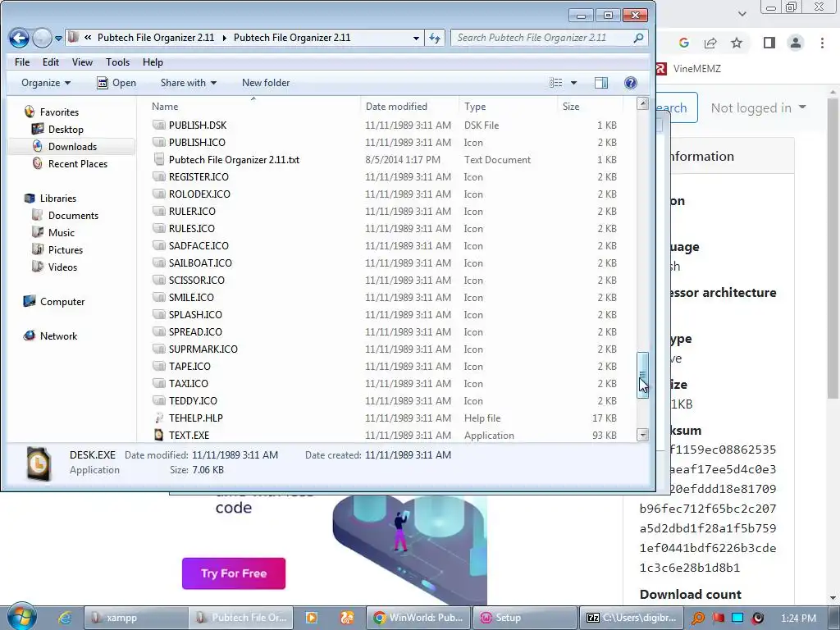The height and width of the screenshot is (630, 840).
Task: Select Recent Places in Favorites
Action: tap(78, 163)
